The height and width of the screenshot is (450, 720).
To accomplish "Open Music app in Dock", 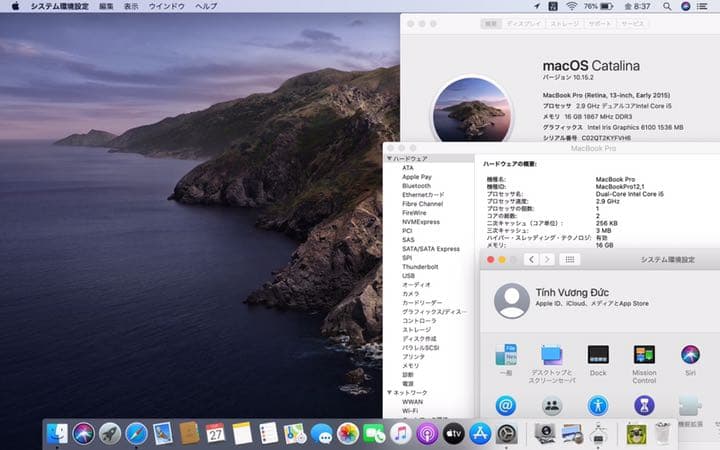I will click(401, 433).
